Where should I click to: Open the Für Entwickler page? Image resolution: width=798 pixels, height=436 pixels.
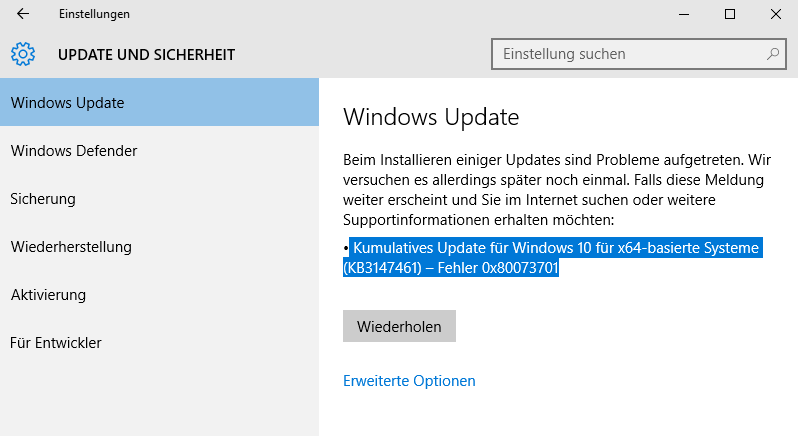[159, 342]
